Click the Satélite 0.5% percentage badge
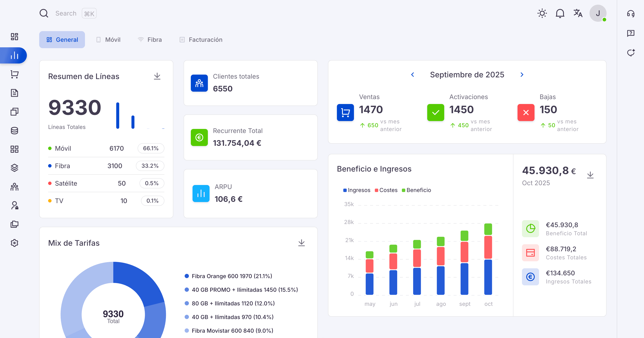Image resolution: width=644 pixels, height=338 pixels. [152, 183]
